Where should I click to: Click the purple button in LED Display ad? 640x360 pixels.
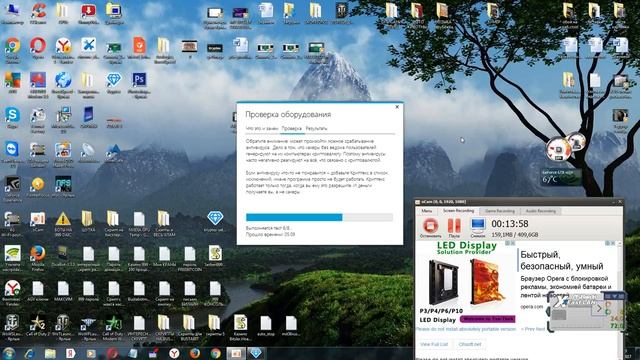488,319
